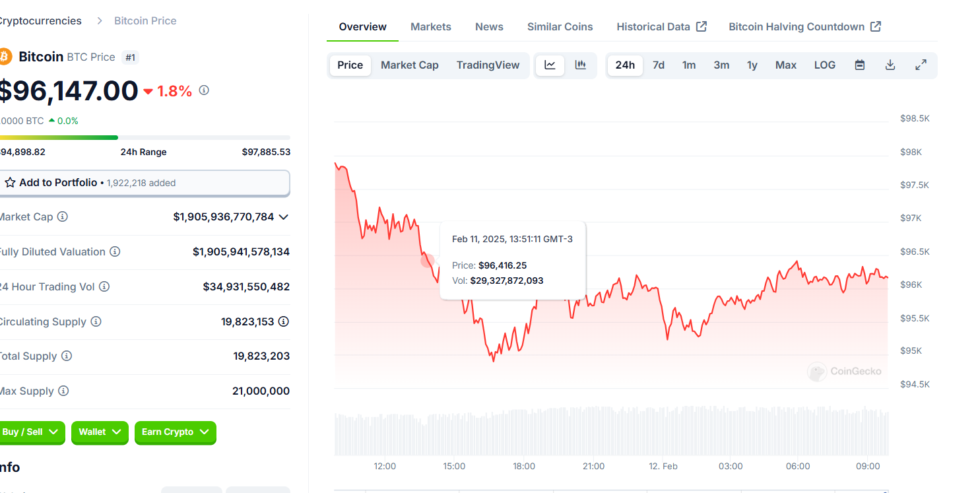Screen dimensions: 980x493
Task: Click the $1,905,941,578,134 valuation value
Action: (x=241, y=251)
